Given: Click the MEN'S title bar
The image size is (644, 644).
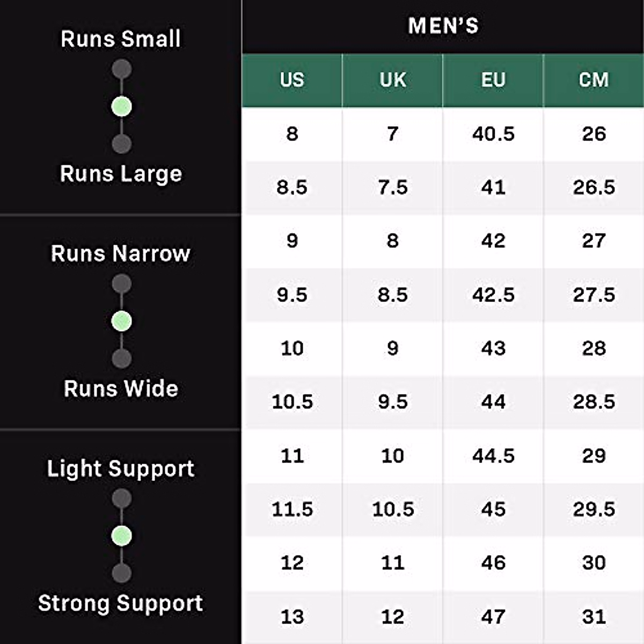Looking at the screenshot, I should 443,26.
